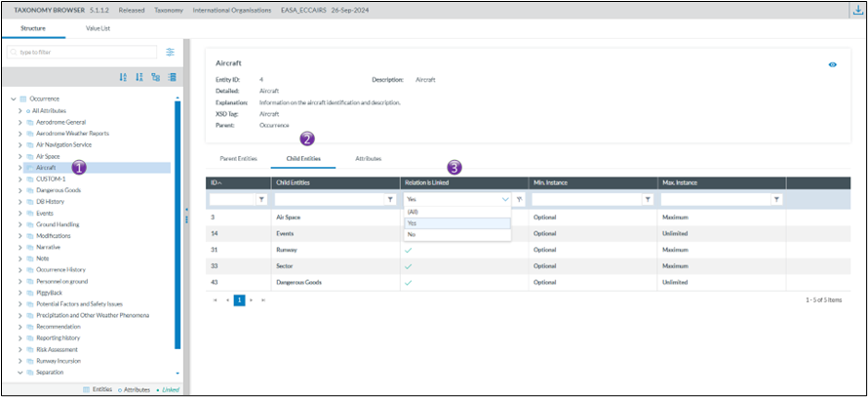Screen dimensions: 868x397
Task: Choose '(All)' option in the filter list
Action: pyautogui.click(x=414, y=211)
